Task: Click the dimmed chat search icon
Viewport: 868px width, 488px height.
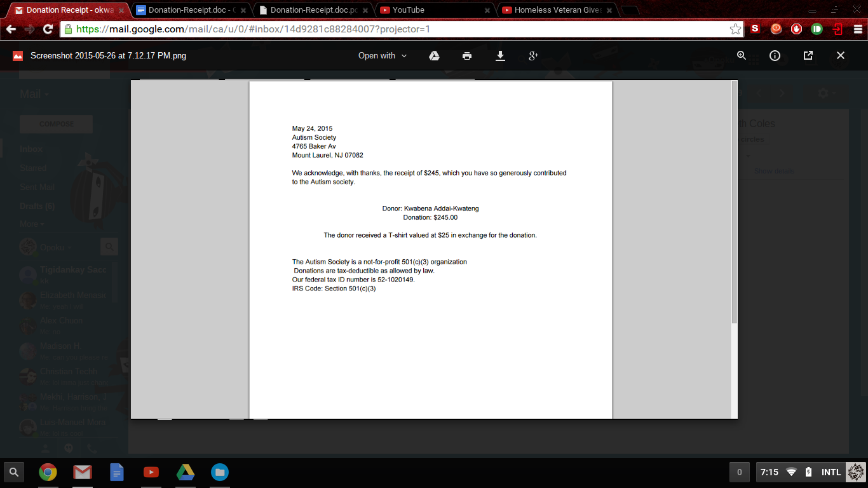Action: coord(109,247)
